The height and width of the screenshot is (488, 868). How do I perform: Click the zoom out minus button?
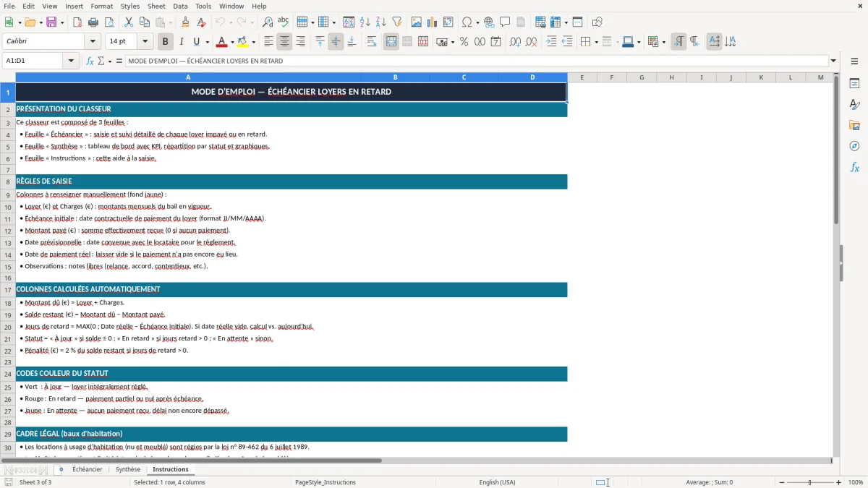click(780, 482)
